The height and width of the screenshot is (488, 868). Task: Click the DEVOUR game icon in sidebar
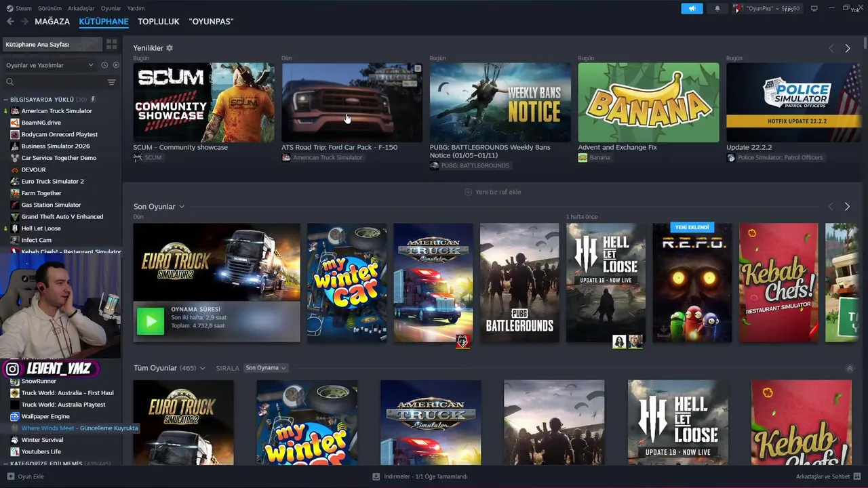tap(15, 169)
